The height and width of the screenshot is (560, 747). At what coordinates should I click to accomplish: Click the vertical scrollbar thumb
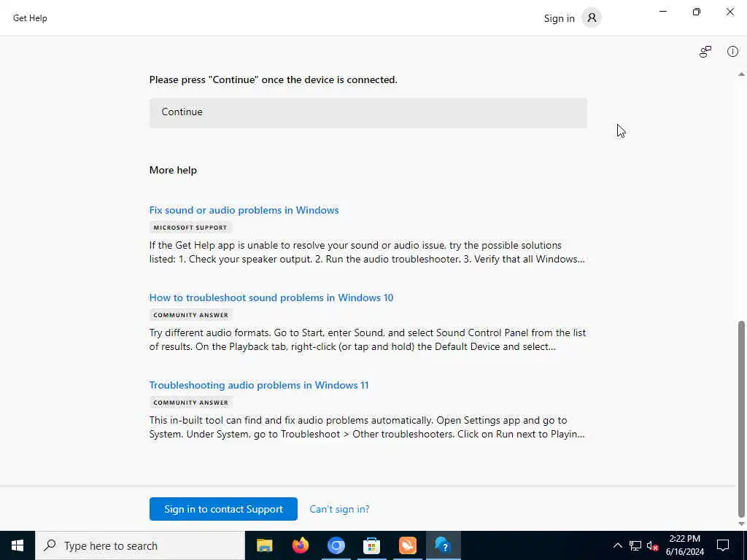(741, 419)
